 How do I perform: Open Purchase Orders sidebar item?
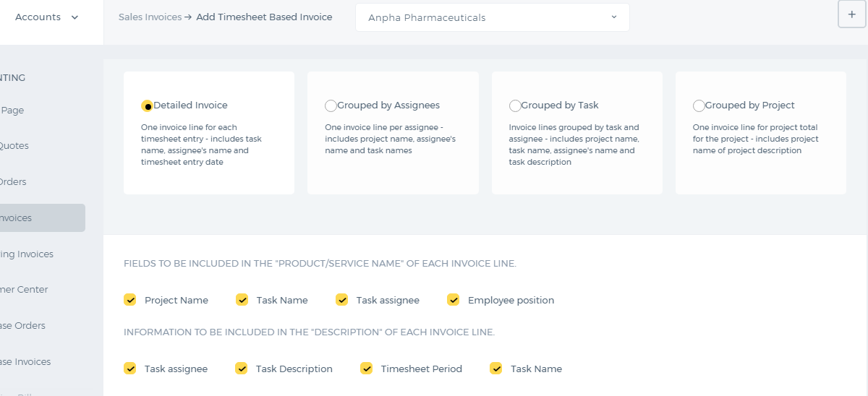(22, 325)
